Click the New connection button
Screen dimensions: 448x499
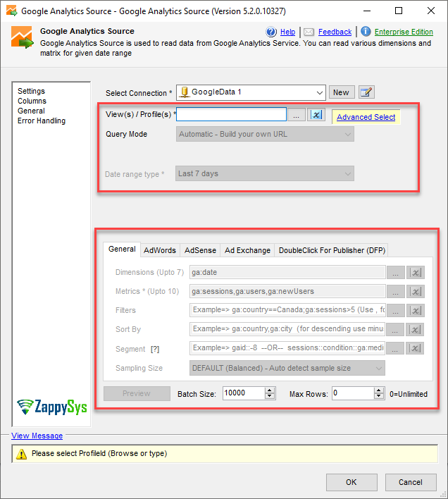coord(341,92)
